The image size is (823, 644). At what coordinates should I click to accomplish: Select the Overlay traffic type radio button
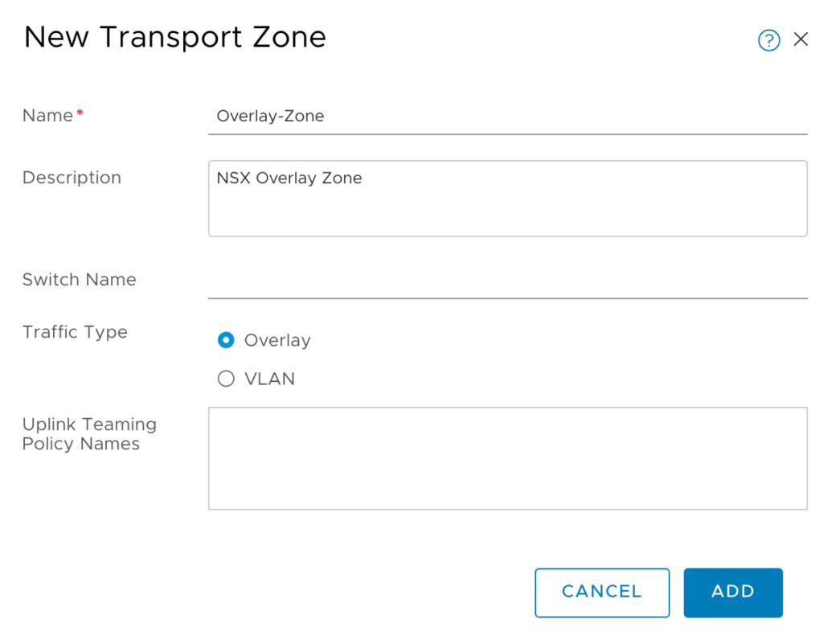point(226,340)
